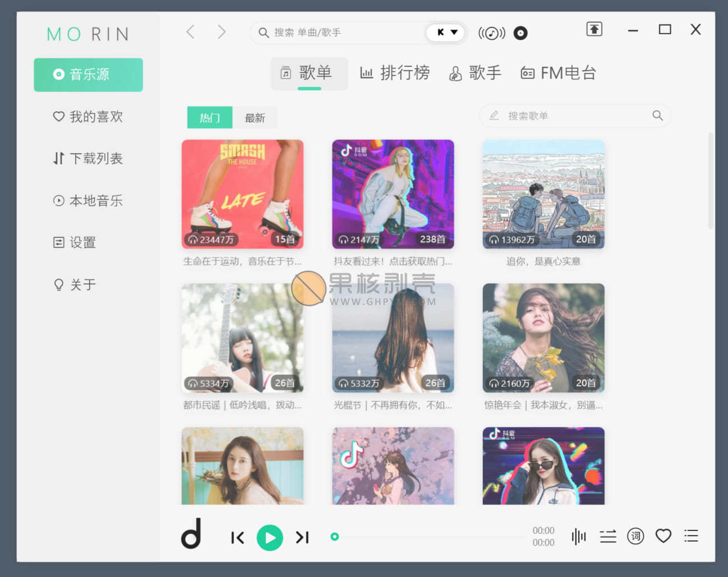Image resolution: width=728 pixels, height=577 pixels.
Task: Open the audio equalizer waveform icon
Action: tap(578, 537)
